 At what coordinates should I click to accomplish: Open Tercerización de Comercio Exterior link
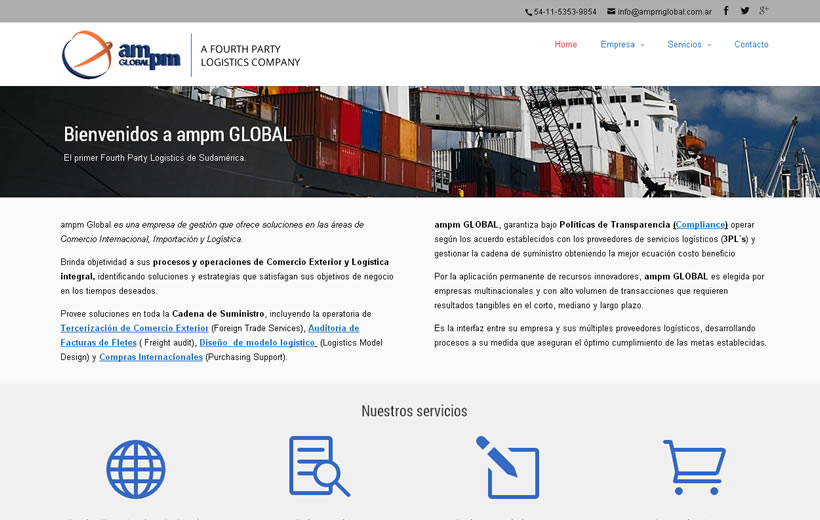tap(134, 328)
